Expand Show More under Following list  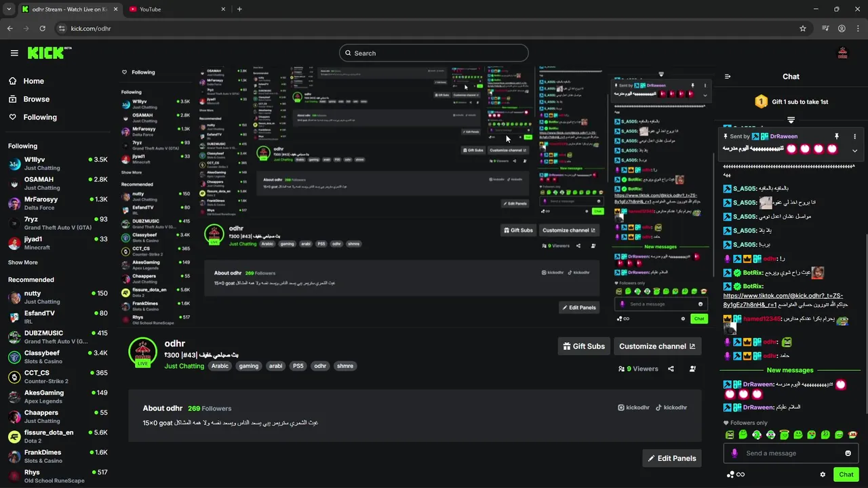[x=23, y=262]
